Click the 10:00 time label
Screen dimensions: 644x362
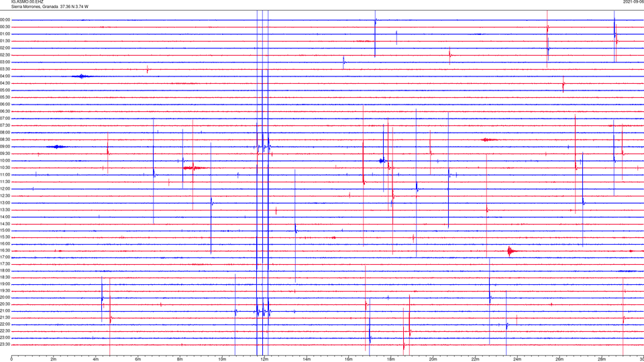click(x=5, y=160)
